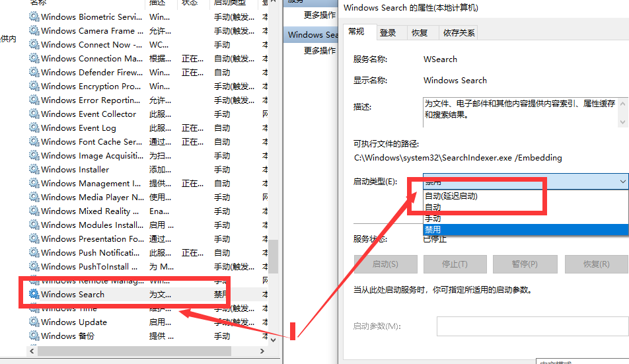Click the gear icon beside Windows Update

(x=34, y=322)
